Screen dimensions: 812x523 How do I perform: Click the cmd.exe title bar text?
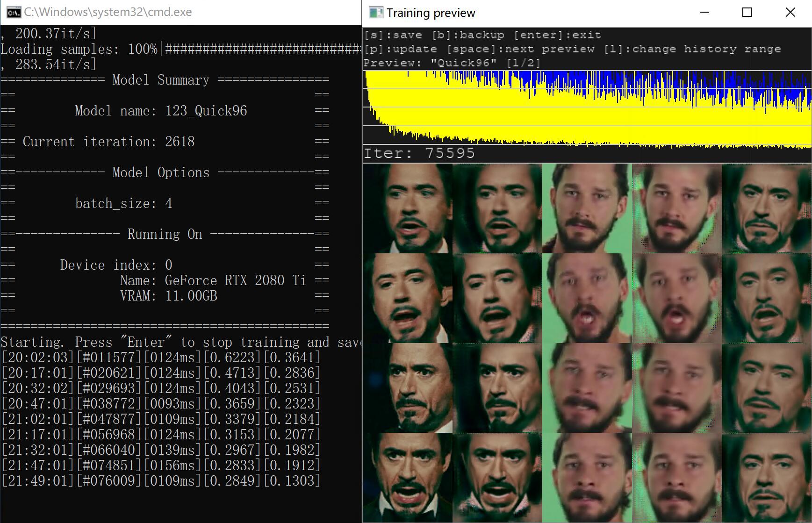tap(108, 12)
